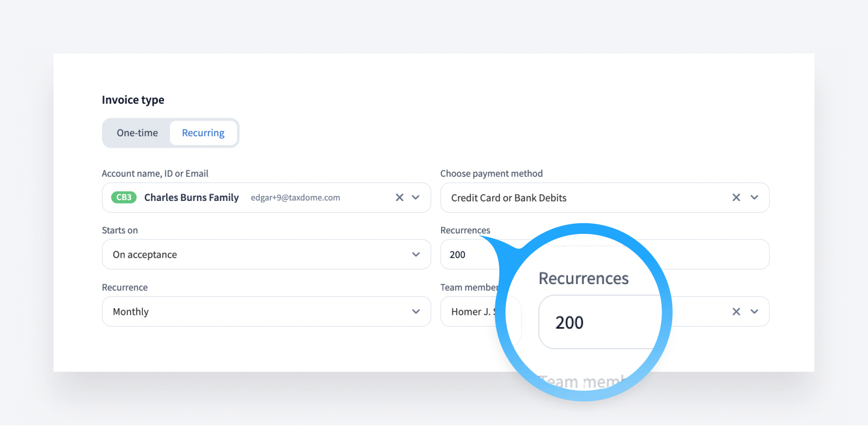Expand the account name dropdown arrow
Viewport: 868px width, 432px height.
click(416, 198)
